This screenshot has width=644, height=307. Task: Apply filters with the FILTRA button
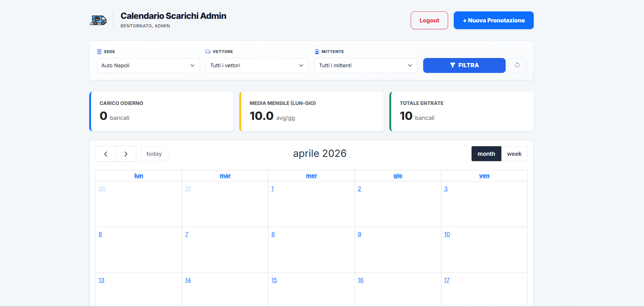point(464,65)
